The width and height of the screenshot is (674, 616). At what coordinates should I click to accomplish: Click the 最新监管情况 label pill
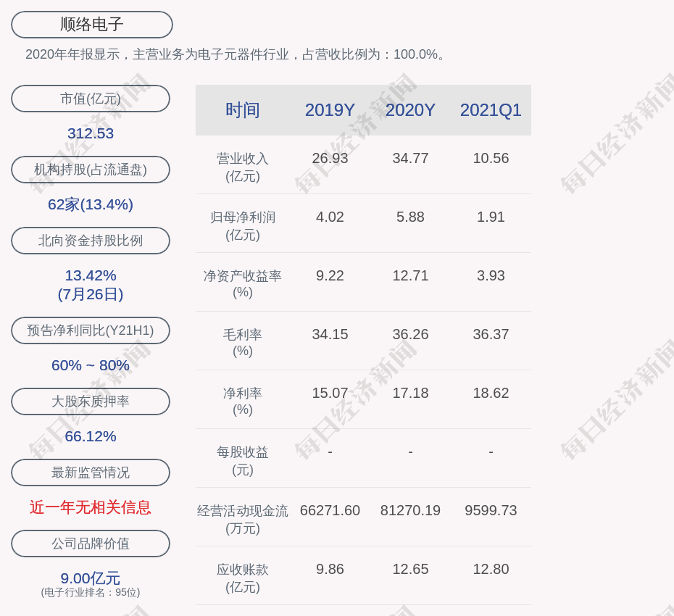tap(91, 473)
